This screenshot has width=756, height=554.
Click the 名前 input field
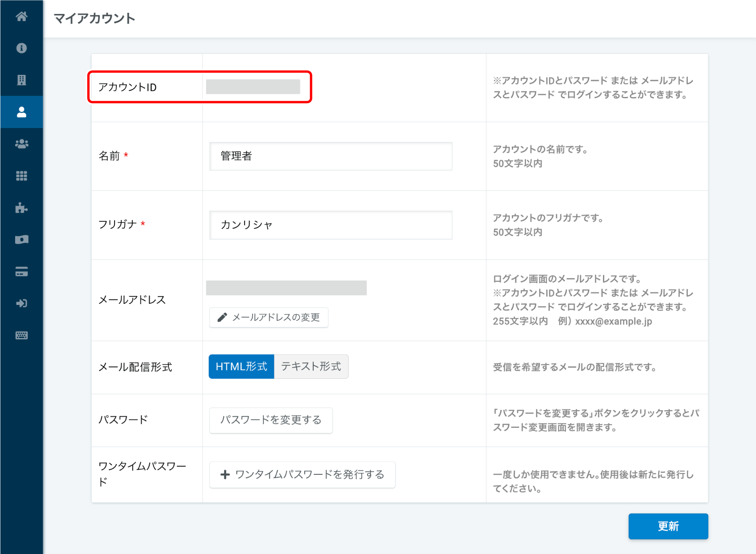click(x=331, y=156)
